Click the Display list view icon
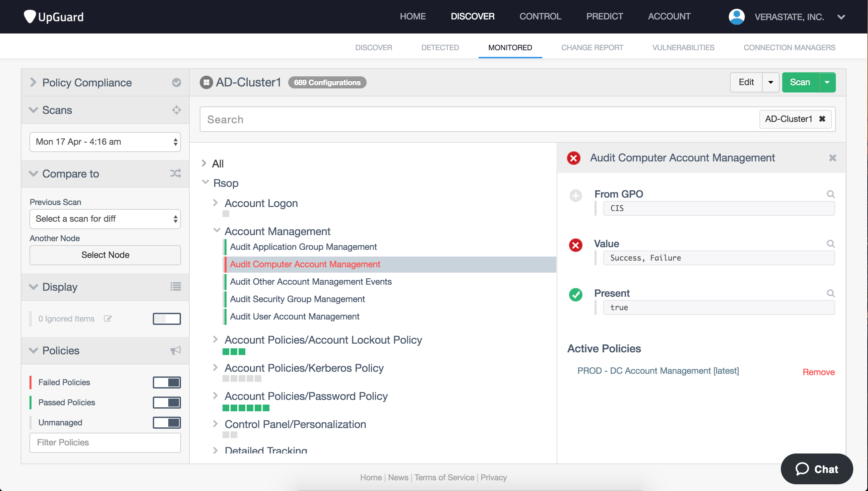 [176, 287]
